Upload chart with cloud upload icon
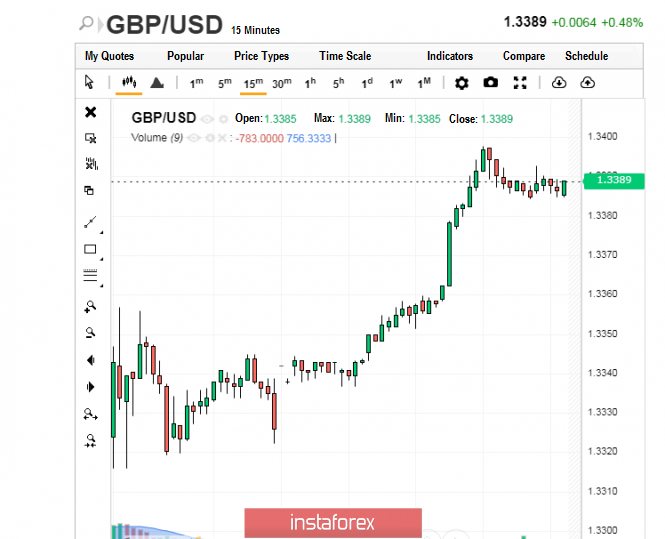The image size is (665, 539). click(x=587, y=82)
